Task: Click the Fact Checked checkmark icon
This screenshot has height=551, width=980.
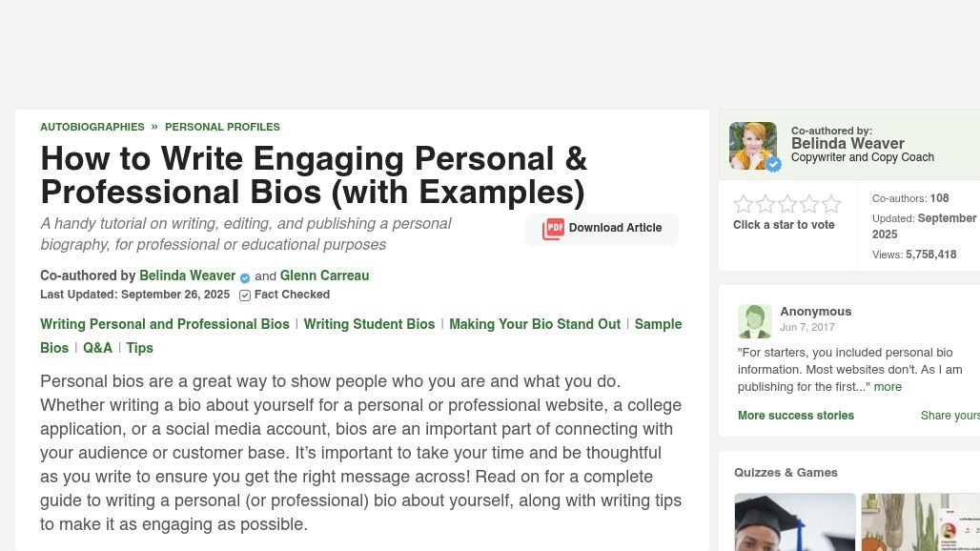Action: click(245, 296)
